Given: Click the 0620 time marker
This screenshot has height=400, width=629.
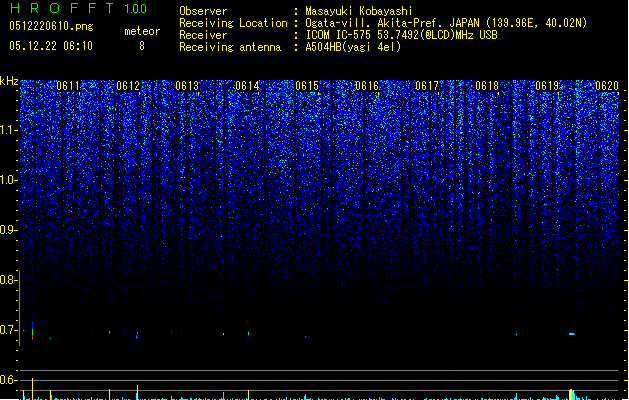Looking at the screenshot, I should 607,86.
